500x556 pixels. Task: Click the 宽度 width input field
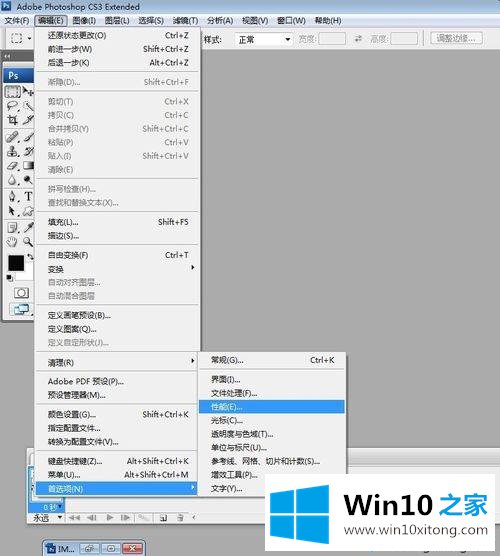pos(332,38)
